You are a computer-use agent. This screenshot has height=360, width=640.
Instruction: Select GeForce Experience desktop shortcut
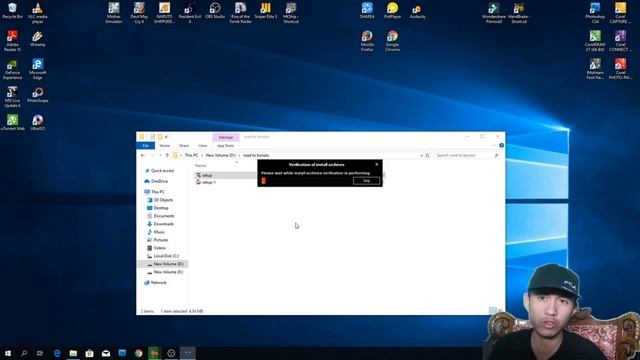(x=12, y=69)
